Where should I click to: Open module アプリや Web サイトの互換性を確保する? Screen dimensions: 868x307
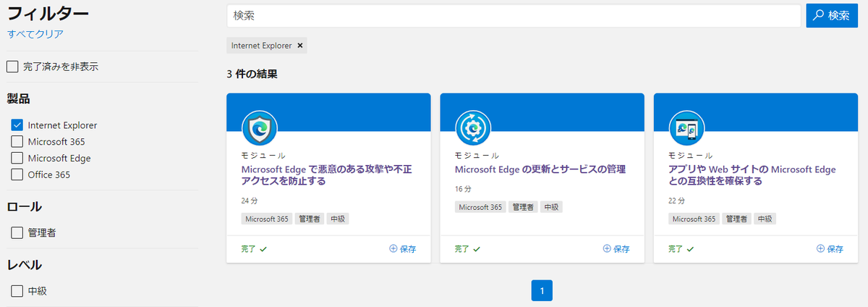pyautogui.click(x=752, y=175)
